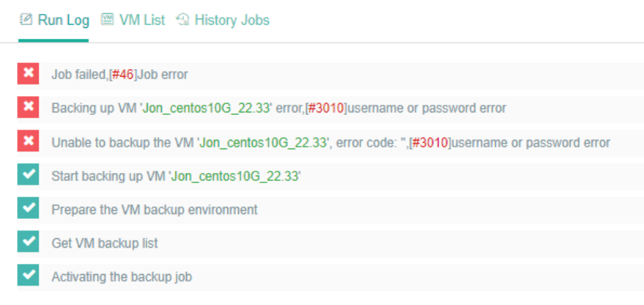Screen dimensions: 644x305
Task: Click the History Jobs clock icon
Action: tap(183, 19)
